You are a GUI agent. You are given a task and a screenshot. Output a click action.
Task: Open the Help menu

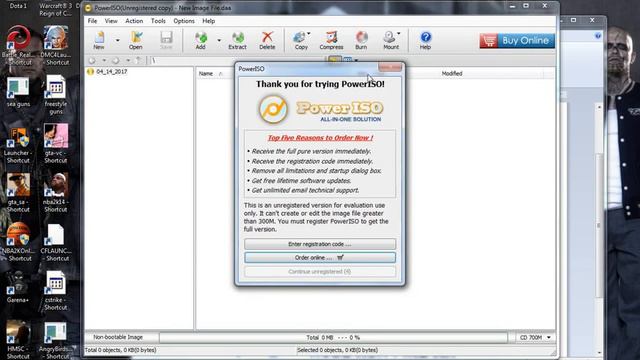209,21
